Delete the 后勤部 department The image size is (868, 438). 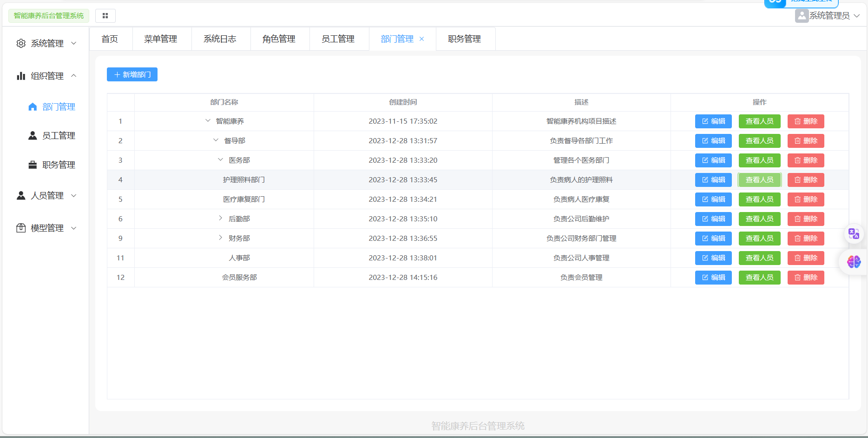coord(806,219)
